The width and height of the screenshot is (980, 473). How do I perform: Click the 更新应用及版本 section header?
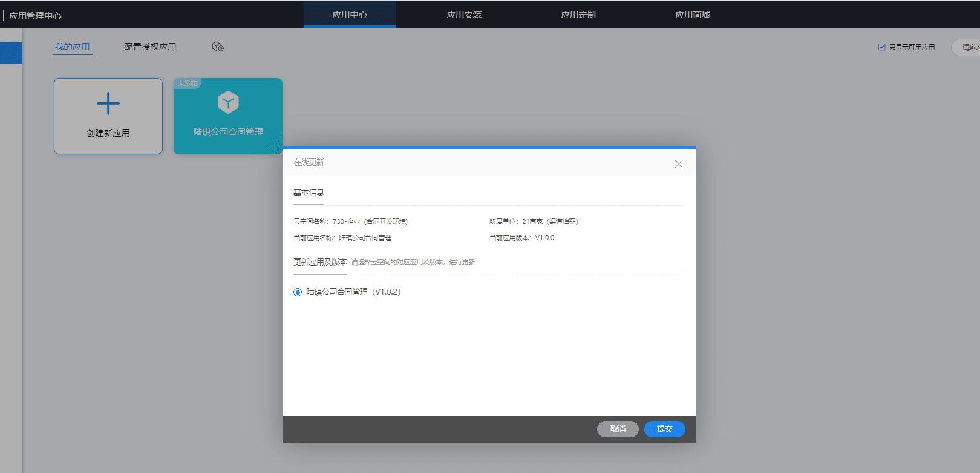tap(320, 262)
